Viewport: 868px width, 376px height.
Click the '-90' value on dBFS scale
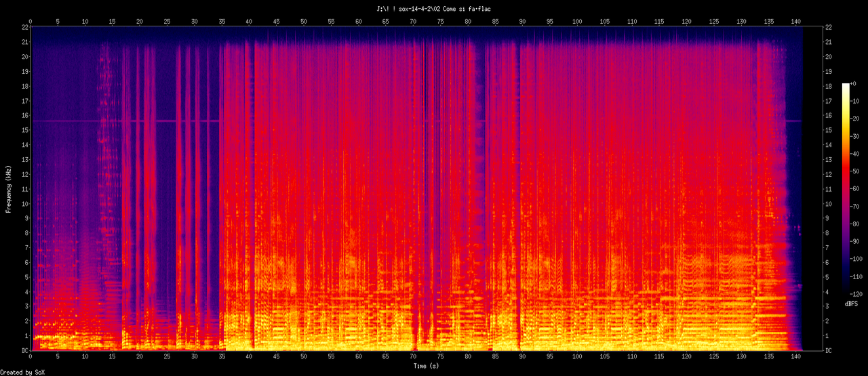click(856, 242)
